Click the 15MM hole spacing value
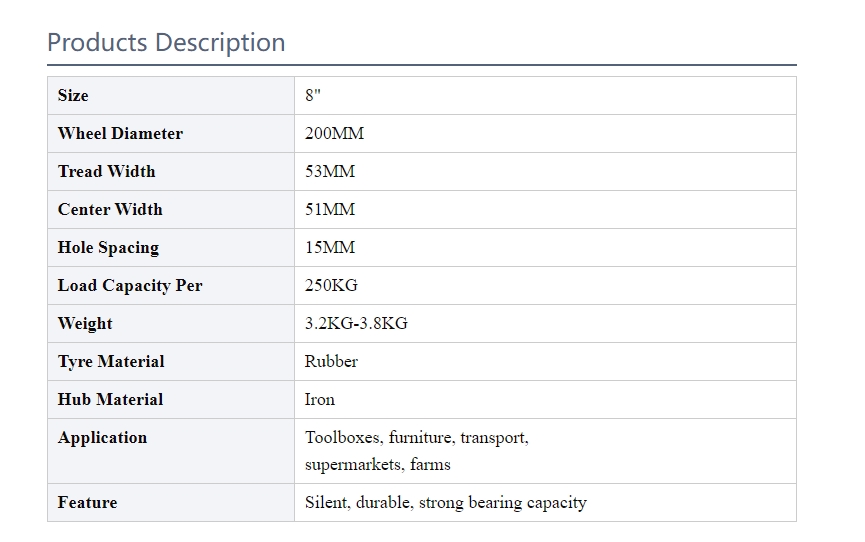This screenshot has width=865, height=542. (330, 248)
